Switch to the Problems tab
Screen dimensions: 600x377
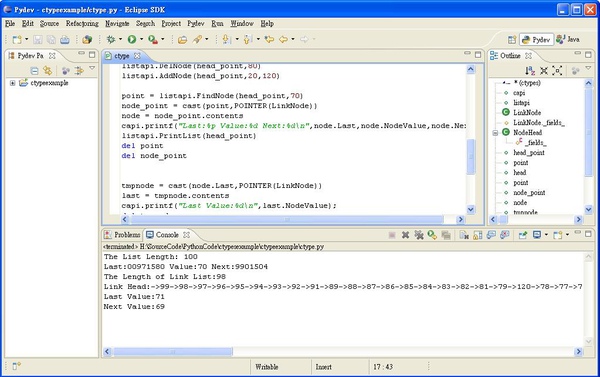point(123,235)
